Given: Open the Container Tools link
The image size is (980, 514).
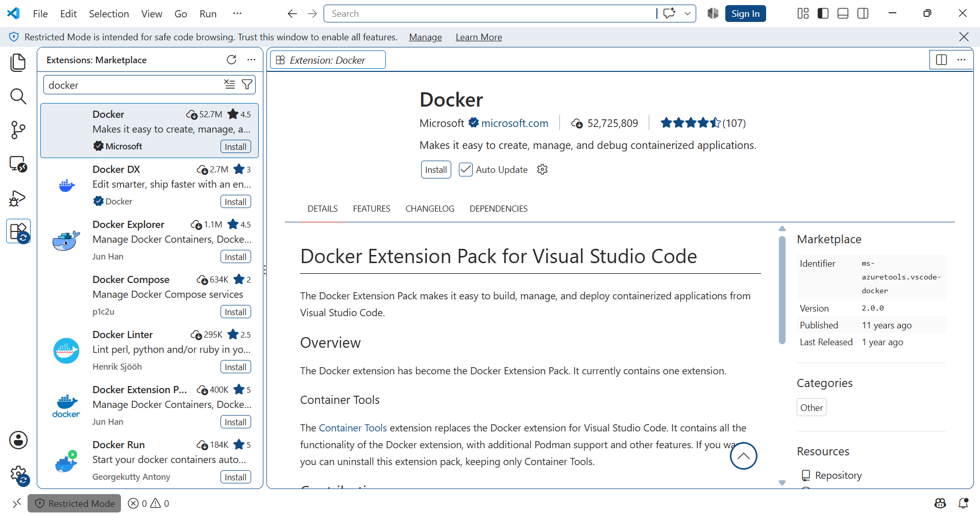Looking at the screenshot, I should [353, 428].
